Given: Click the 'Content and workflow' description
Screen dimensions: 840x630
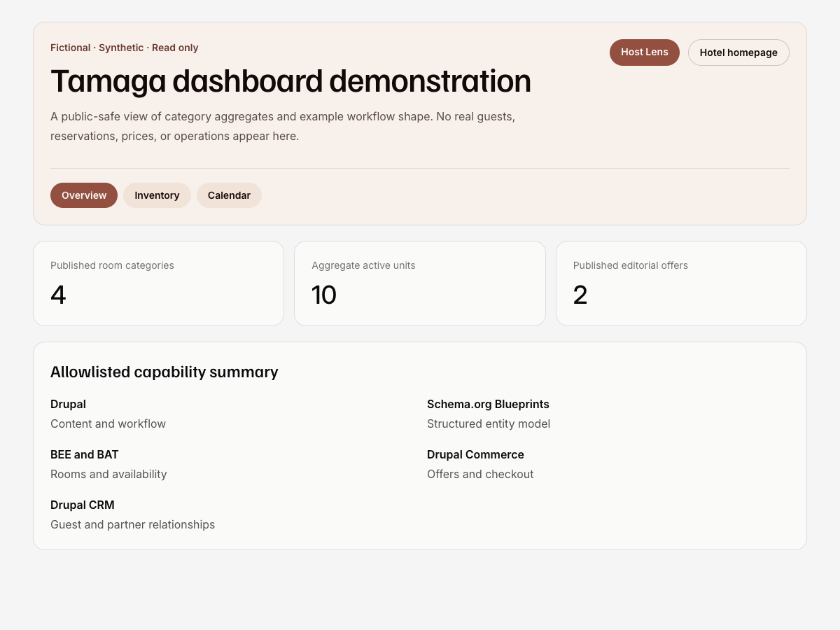Looking at the screenshot, I should pos(108,423).
